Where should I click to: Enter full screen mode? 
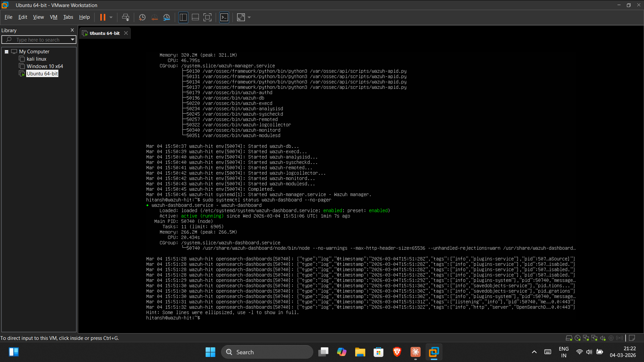pos(208,17)
